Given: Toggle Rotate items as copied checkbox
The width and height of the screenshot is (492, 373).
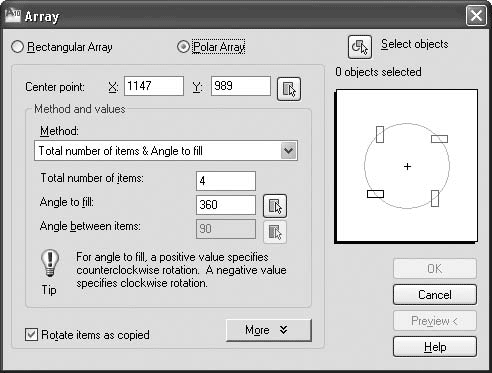Looking at the screenshot, I should 31,334.
